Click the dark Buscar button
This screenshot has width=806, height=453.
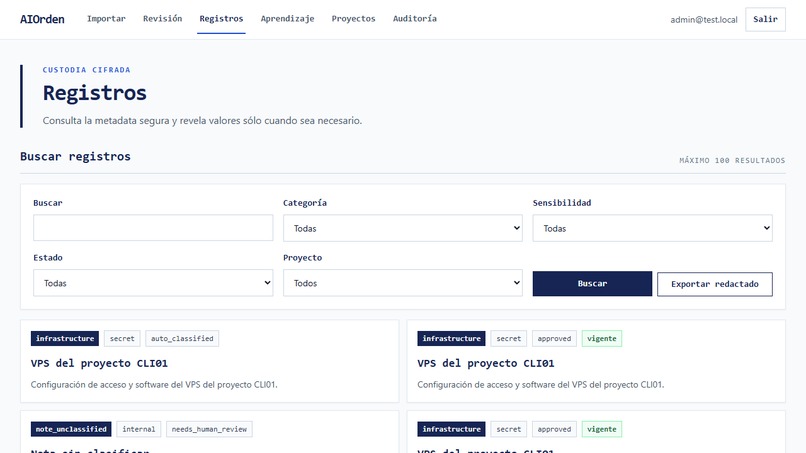point(592,284)
